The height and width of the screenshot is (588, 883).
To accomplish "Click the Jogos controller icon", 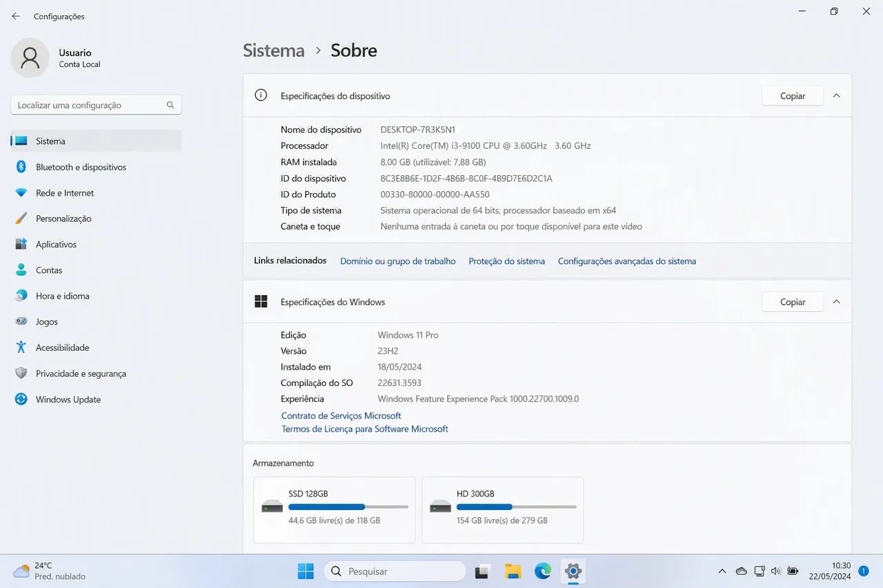I will (x=21, y=321).
